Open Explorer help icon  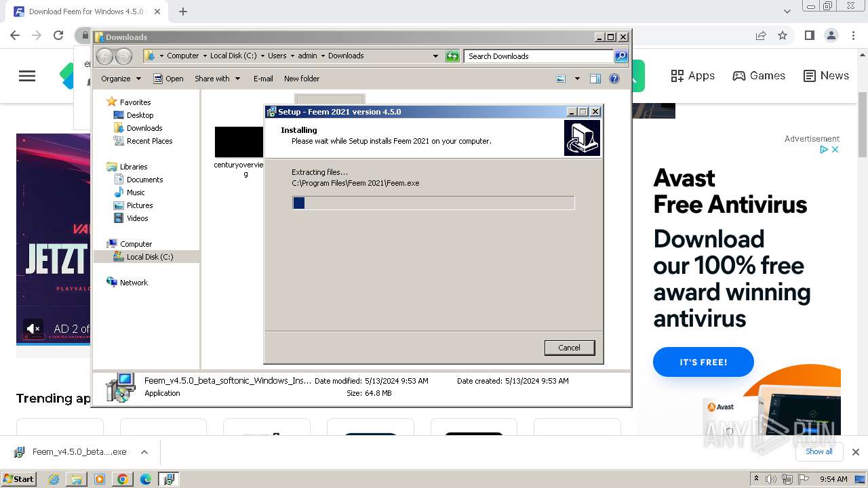[614, 79]
